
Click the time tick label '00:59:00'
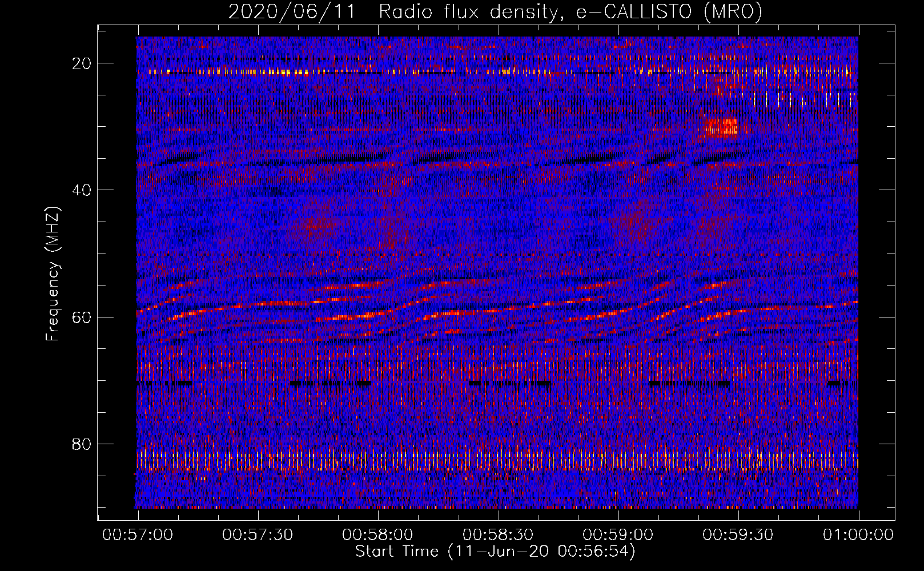(x=618, y=534)
